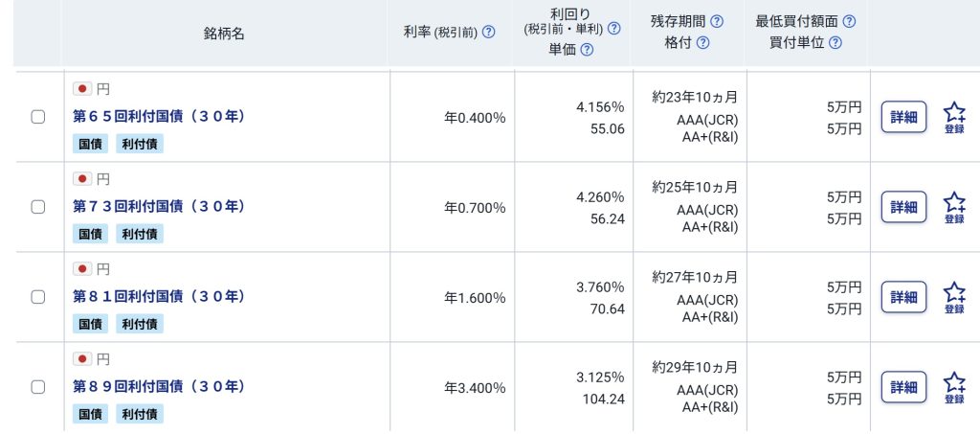The height and width of the screenshot is (434, 980).
Task: Click the star 登録 icon for 第65回利付国債
Action: click(x=954, y=117)
